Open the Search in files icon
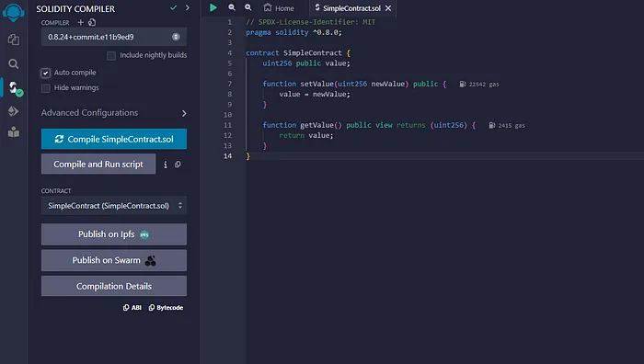 (14, 63)
